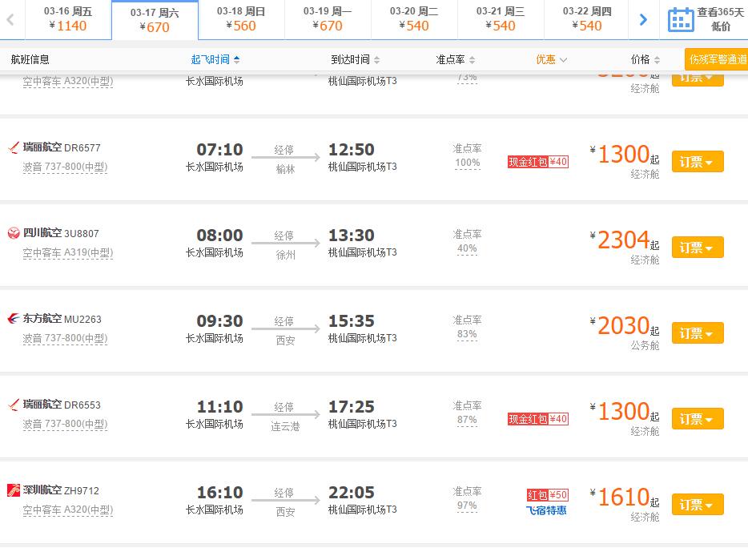Click the Ruili Airlines logo for DR6553
Screen dimensions: 748x560
(14, 405)
